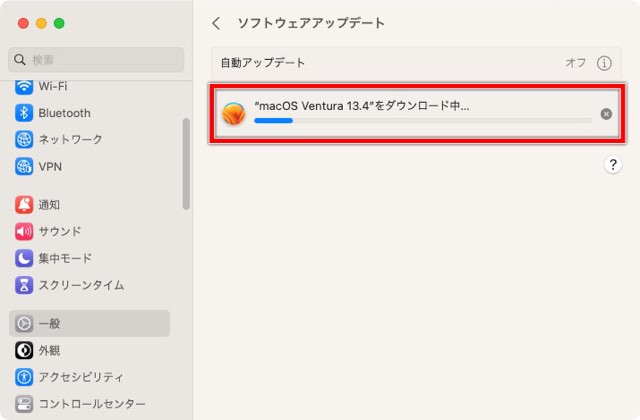Open 外観 appearance icon

point(24,350)
